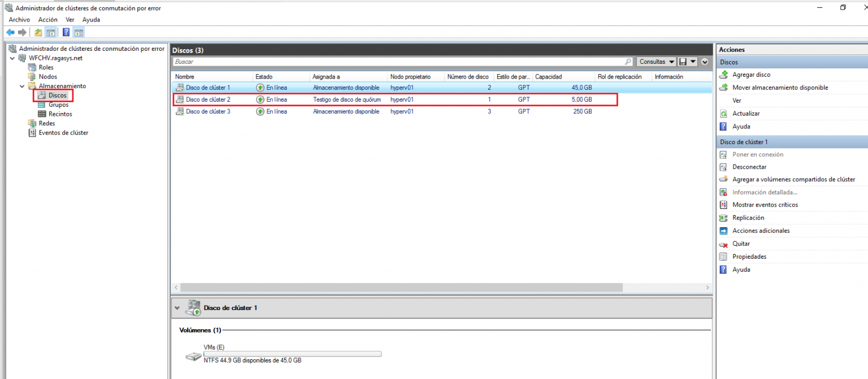This screenshot has height=379, width=868.
Task: Click the Help question mark toolbar icon
Action: pyautogui.click(x=66, y=32)
